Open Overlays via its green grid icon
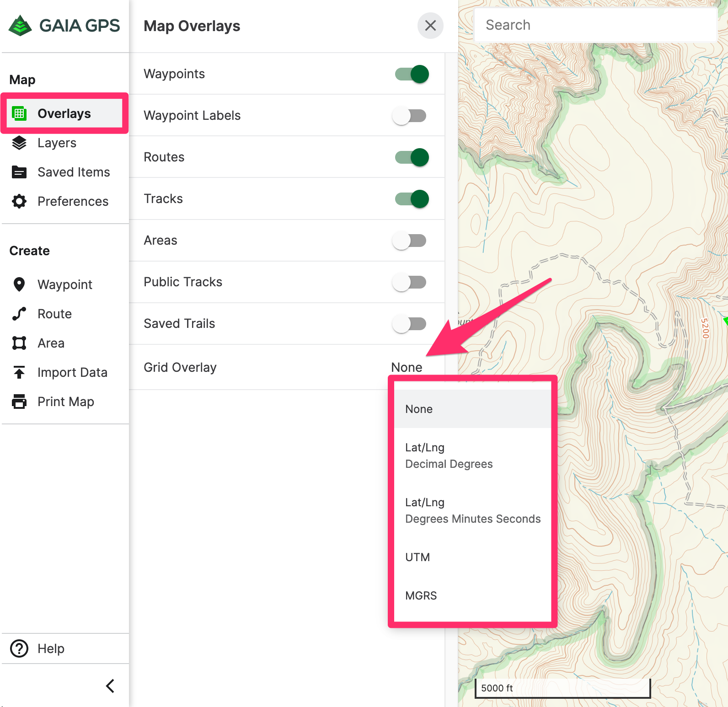Image resolution: width=728 pixels, height=707 pixels. (19, 113)
